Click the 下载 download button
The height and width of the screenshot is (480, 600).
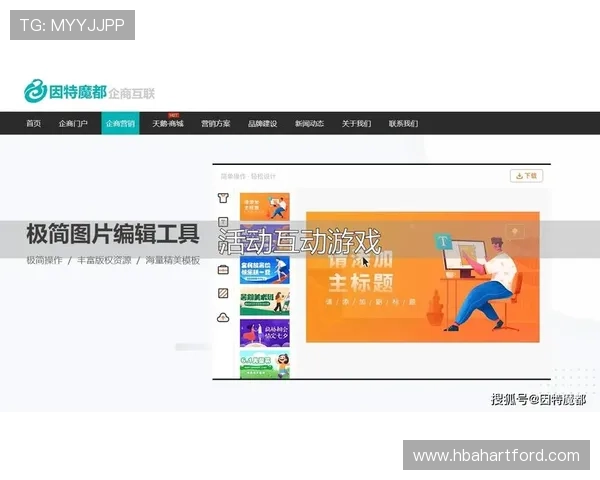click(527, 176)
